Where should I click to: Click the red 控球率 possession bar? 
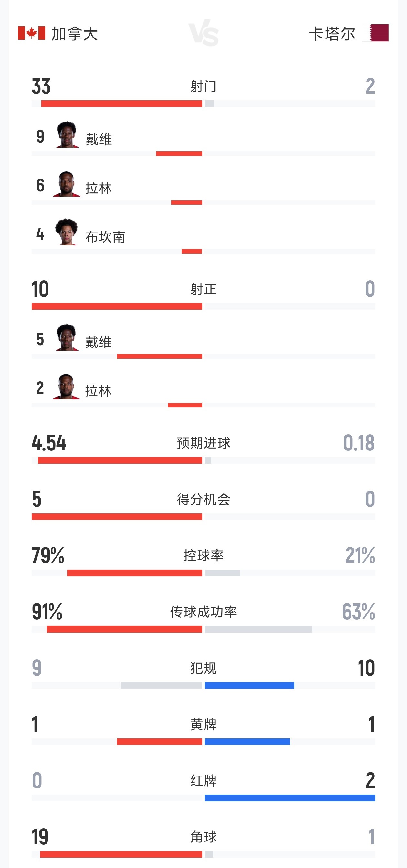point(135,573)
